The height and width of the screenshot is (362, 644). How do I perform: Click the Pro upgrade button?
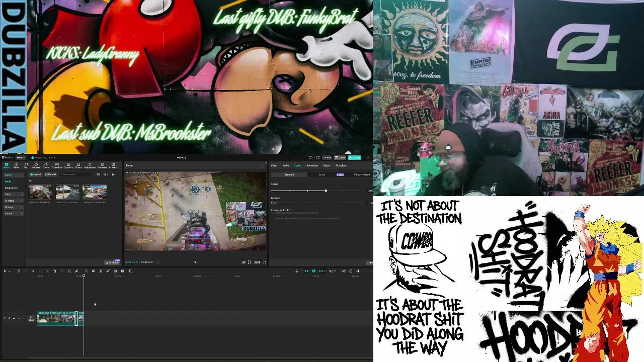[x=327, y=157]
